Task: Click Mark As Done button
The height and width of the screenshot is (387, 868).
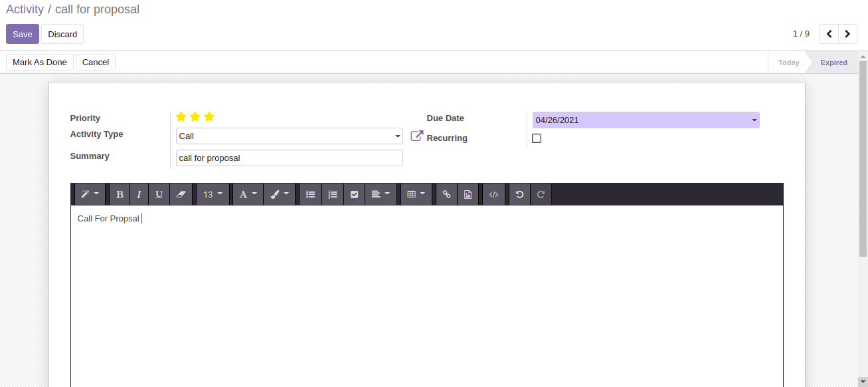Action: [x=40, y=62]
